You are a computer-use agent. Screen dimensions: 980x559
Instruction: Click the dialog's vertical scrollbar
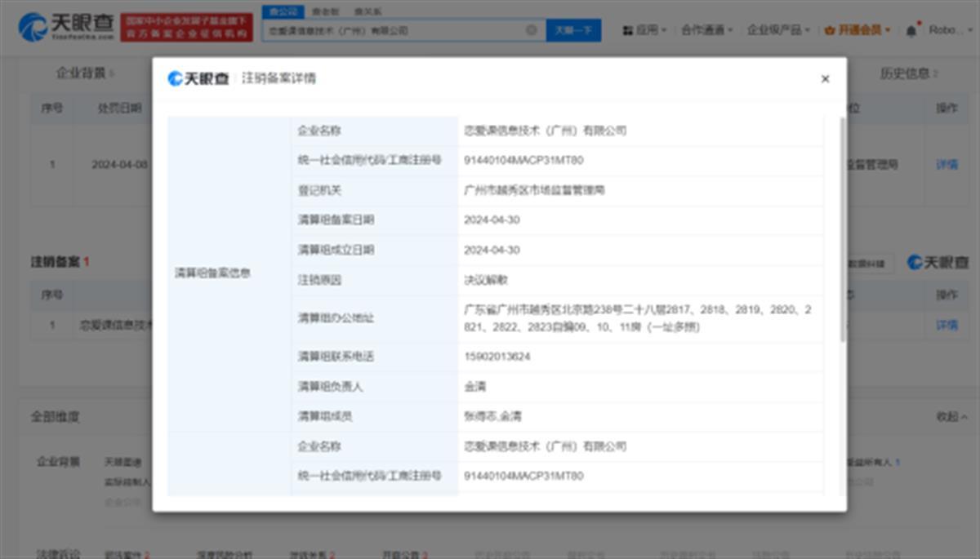point(844,228)
